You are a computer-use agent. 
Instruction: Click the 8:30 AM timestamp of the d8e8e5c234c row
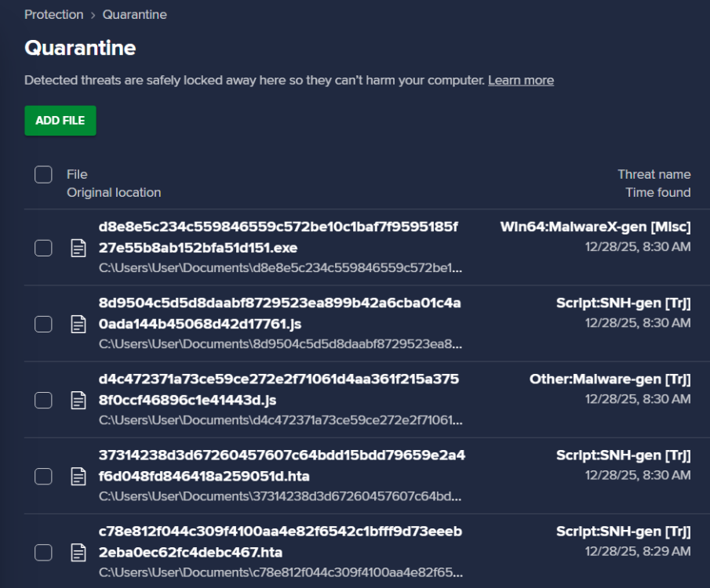pyautogui.click(x=638, y=247)
